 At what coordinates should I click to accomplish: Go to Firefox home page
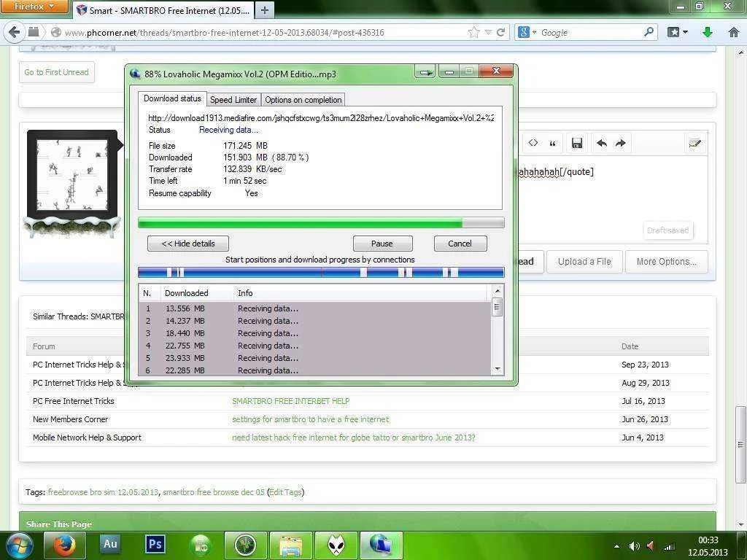(x=734, y=32)
